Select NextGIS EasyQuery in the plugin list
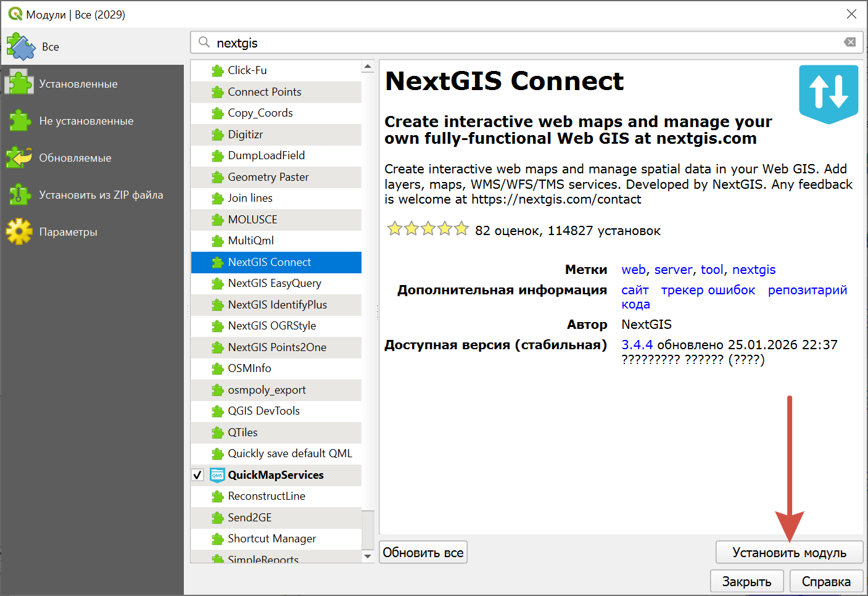Image resolution: width=868 pixels, height=596 pixels. [275, 283]
